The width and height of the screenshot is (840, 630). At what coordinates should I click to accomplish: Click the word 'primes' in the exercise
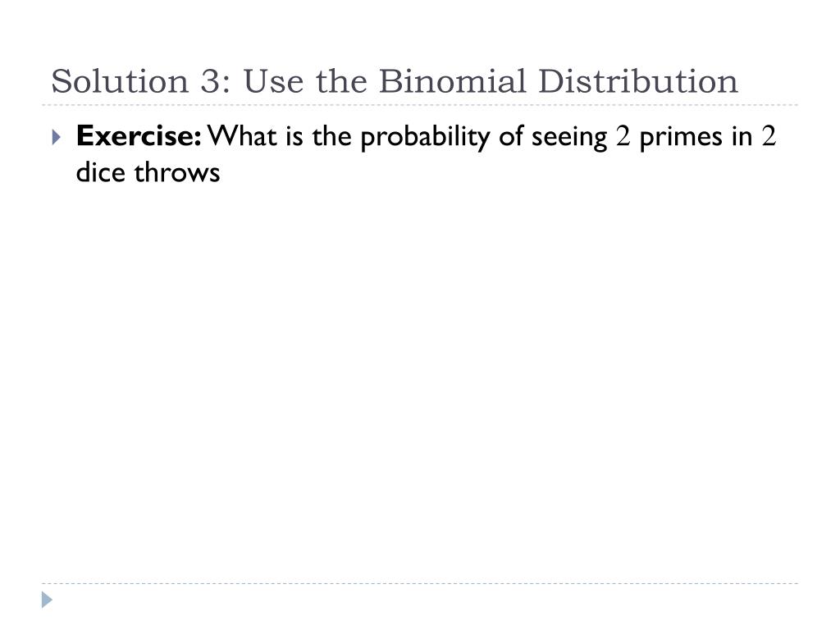[x=680, y=137]
